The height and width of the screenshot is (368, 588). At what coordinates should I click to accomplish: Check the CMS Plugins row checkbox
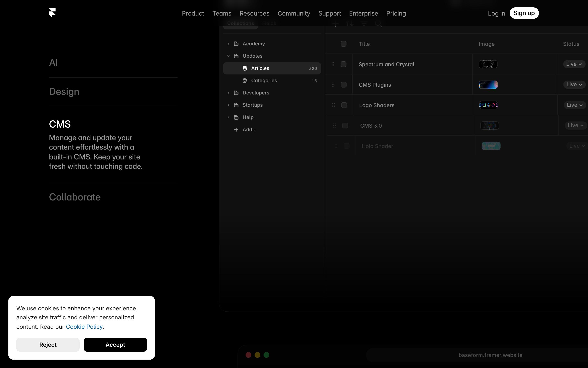(344, 85)
